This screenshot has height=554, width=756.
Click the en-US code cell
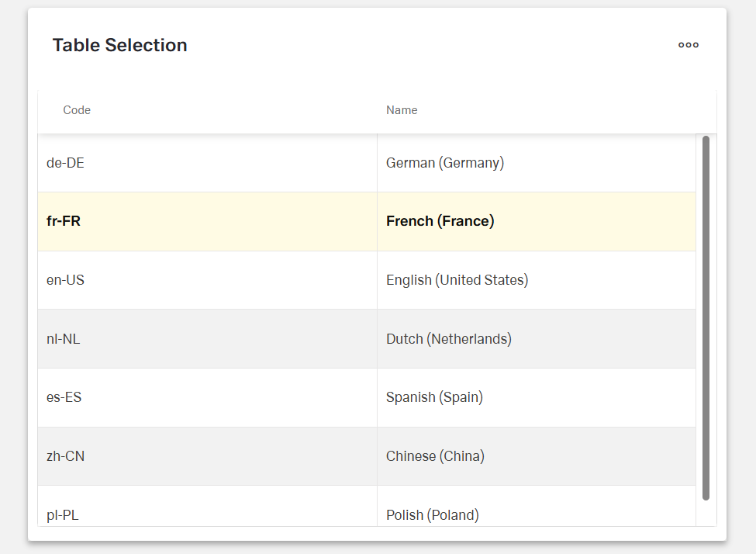[65, 280]
